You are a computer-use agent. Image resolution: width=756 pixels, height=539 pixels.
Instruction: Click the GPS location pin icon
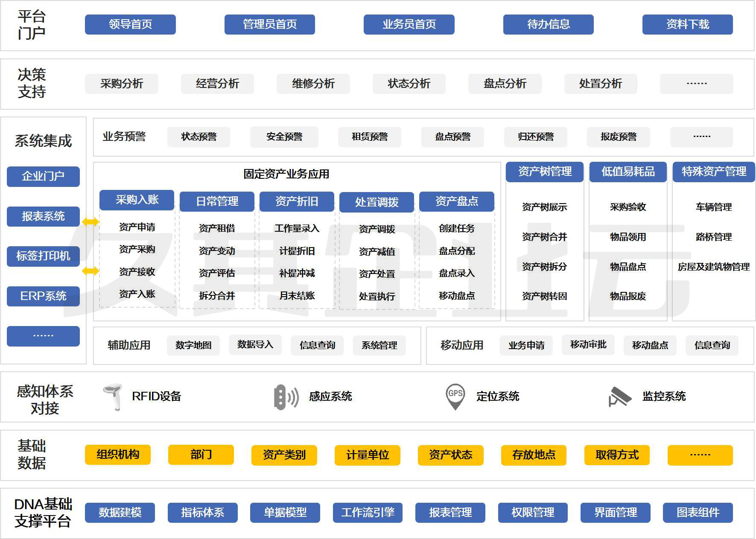[455, 396]
